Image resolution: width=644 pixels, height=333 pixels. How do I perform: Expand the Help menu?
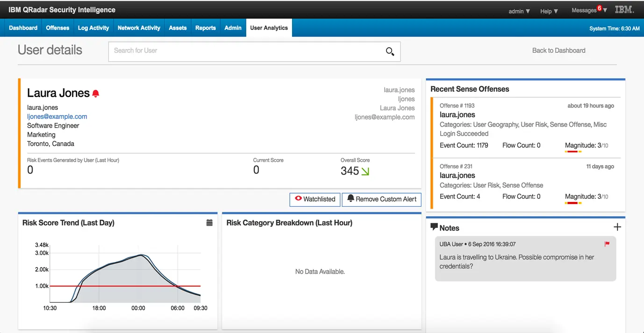pos(549,11)
